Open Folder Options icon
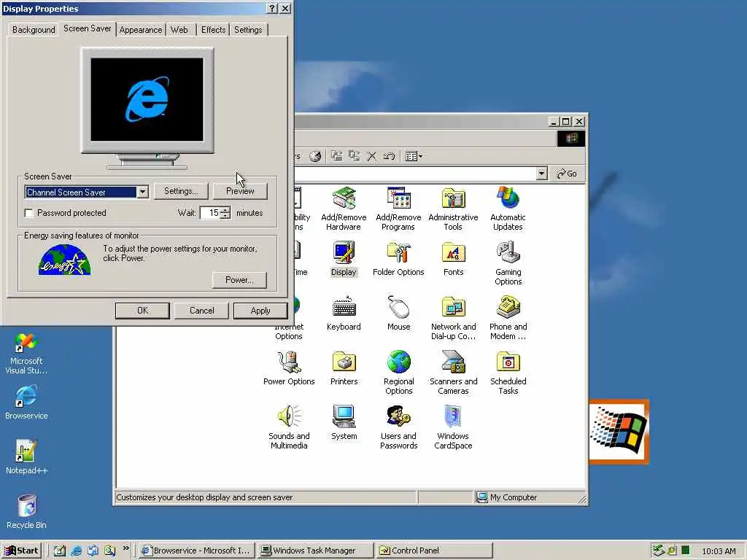747x560 pixels. (398, 258)
